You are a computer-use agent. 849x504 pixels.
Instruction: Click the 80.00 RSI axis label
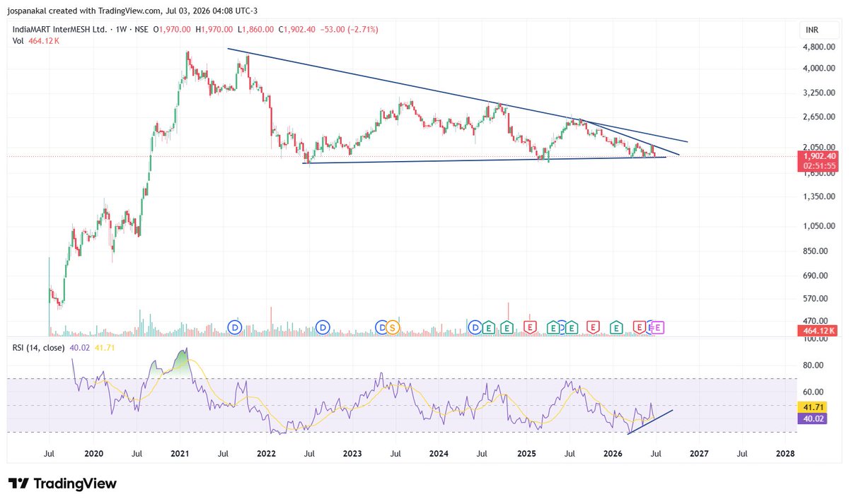(x=813, y=365)
